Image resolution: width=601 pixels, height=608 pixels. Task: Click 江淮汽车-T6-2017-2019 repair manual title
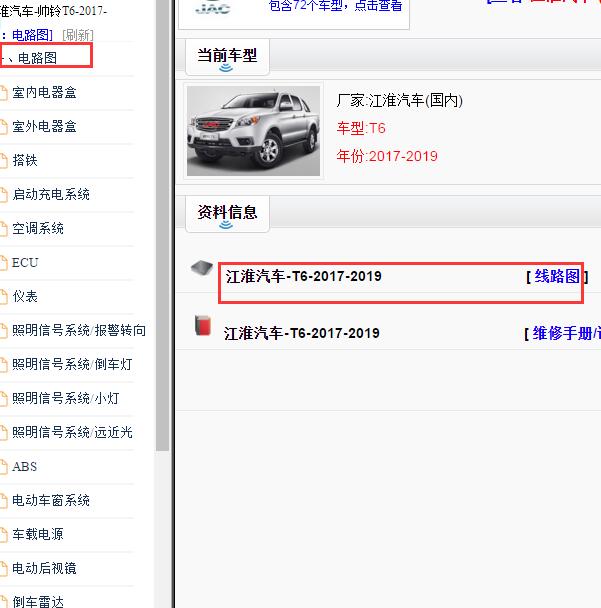[x=302, y=333]
